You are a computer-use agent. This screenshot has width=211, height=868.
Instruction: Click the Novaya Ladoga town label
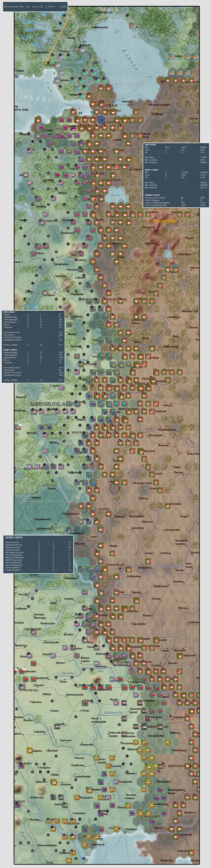pos(160,104)
